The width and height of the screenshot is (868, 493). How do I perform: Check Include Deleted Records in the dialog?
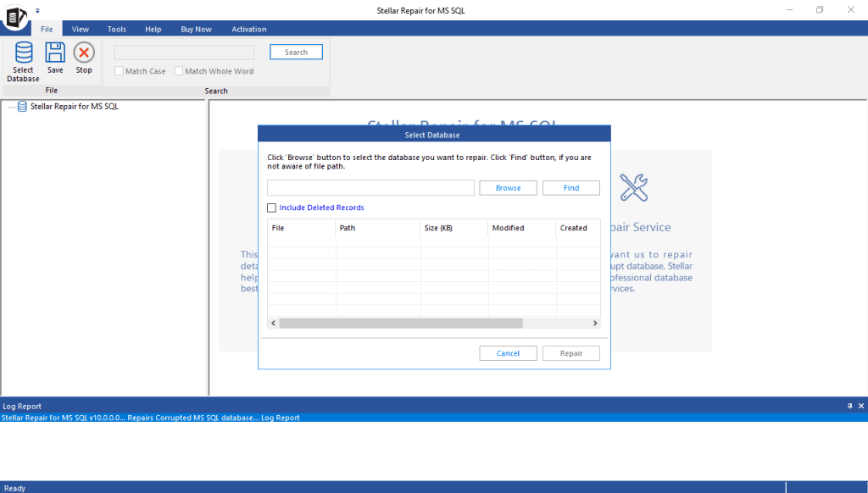click(272, 208)
